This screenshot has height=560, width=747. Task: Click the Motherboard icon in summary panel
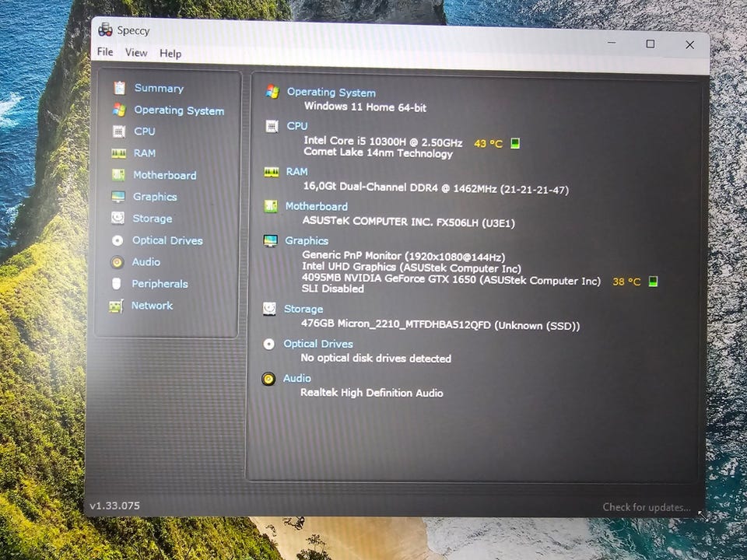click(271, 206)
